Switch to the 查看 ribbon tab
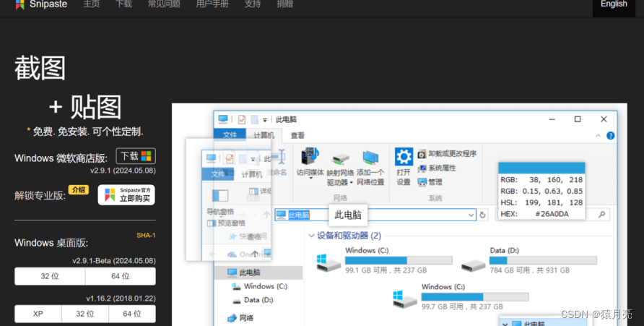 297,135
